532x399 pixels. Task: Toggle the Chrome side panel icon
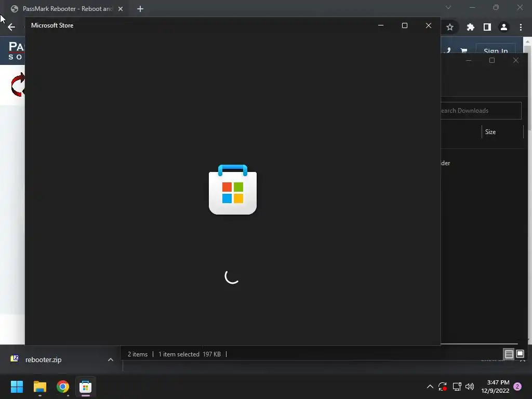[487, 27]
